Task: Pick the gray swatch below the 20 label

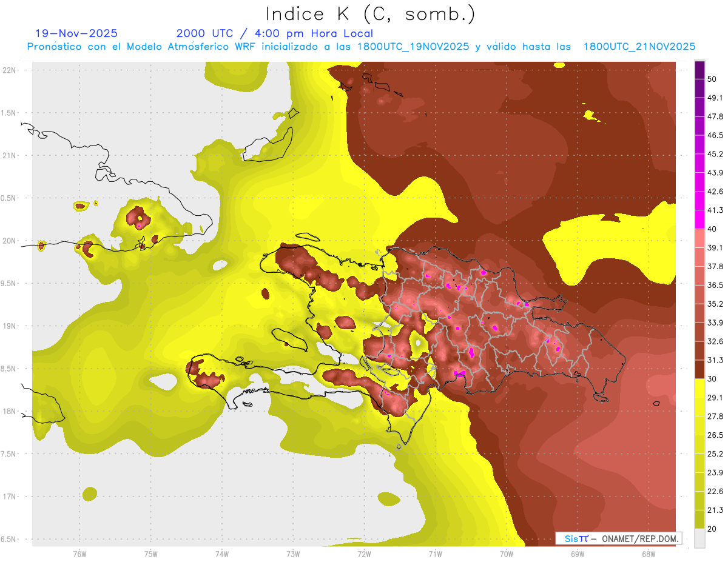Action: (x=699, y=538)
